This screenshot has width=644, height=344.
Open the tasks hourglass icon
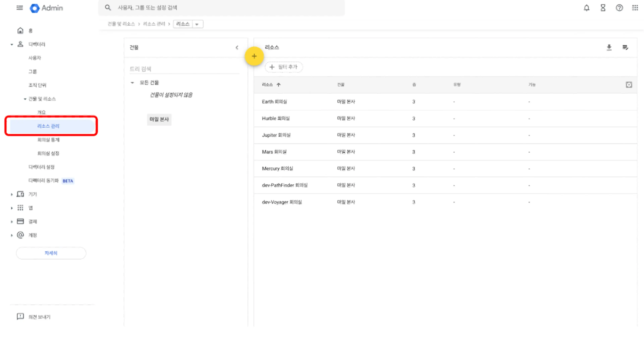603,8
